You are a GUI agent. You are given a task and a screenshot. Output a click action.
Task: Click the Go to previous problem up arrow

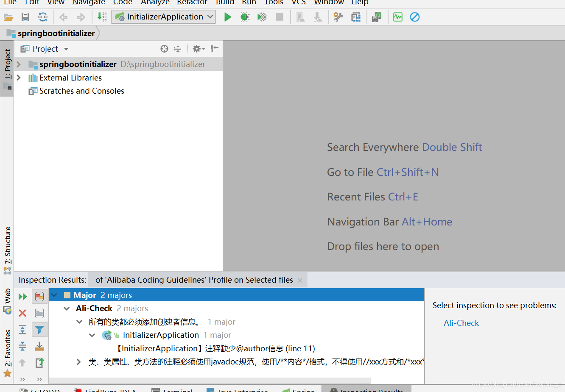tap(22, 363)
